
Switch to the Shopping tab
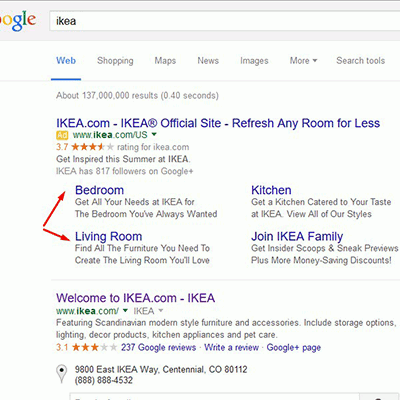[x=115, y=61]
